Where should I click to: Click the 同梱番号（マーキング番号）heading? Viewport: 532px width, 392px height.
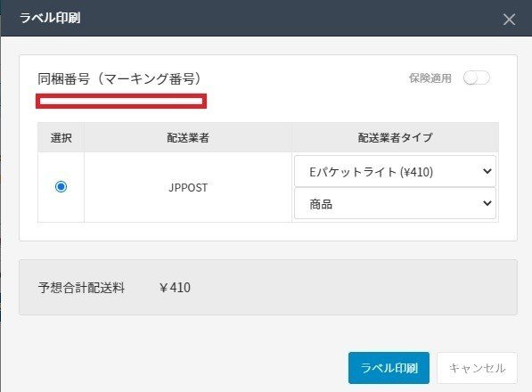tap(119, 78)
